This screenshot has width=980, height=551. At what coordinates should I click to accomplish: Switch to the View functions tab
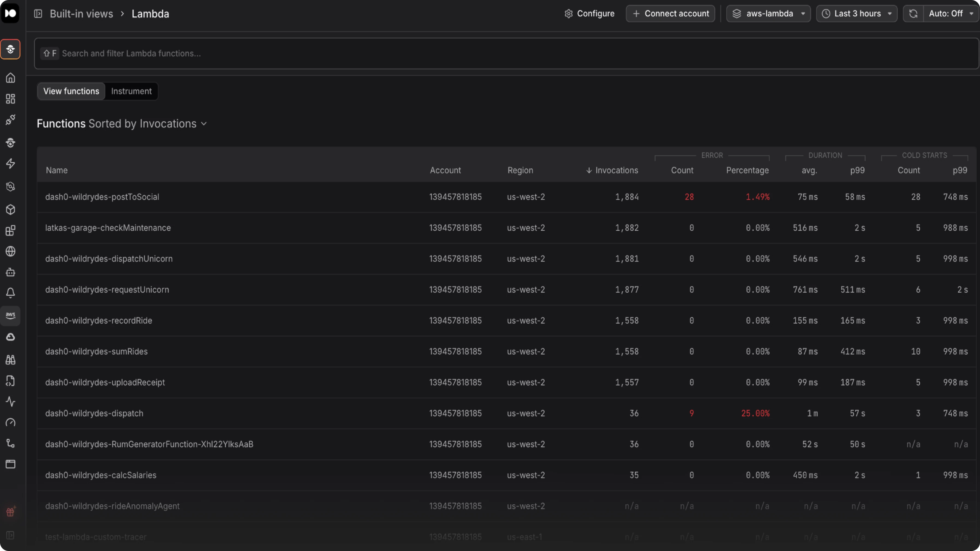tap(71, 91)
